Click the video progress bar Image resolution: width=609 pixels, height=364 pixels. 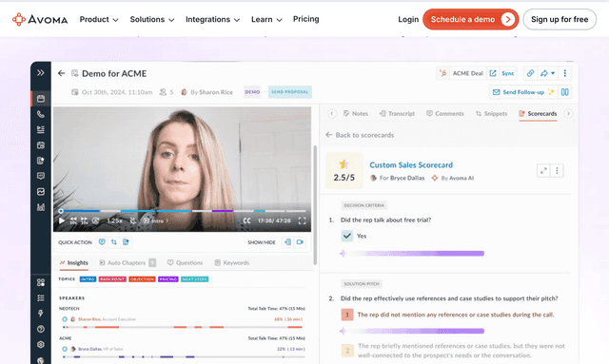click(183, 211)
